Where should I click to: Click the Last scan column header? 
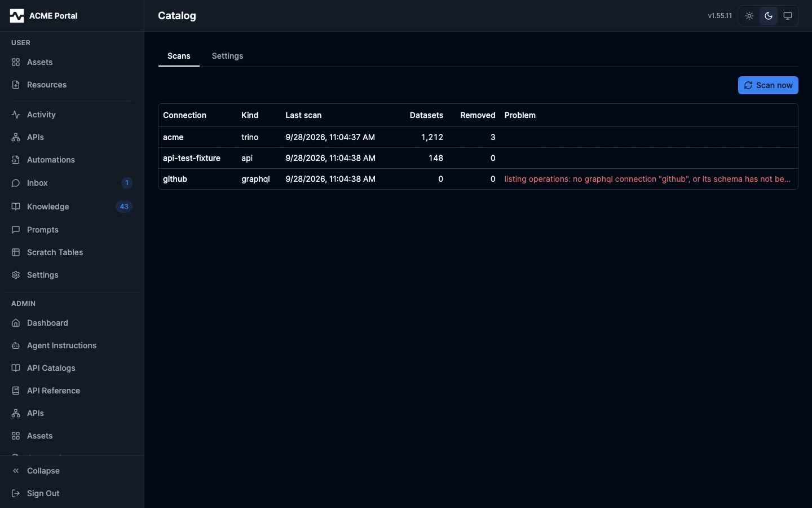pyautogui.click(x=303, y=115)
